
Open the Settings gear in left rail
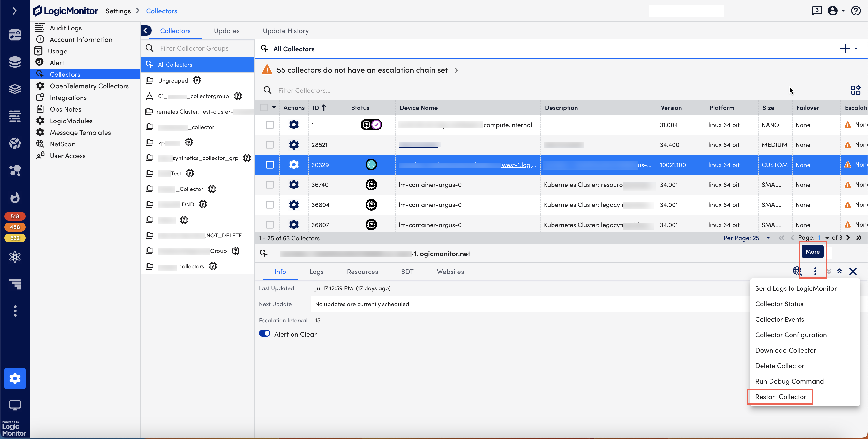pyautogui.click(x=15, y=378)
